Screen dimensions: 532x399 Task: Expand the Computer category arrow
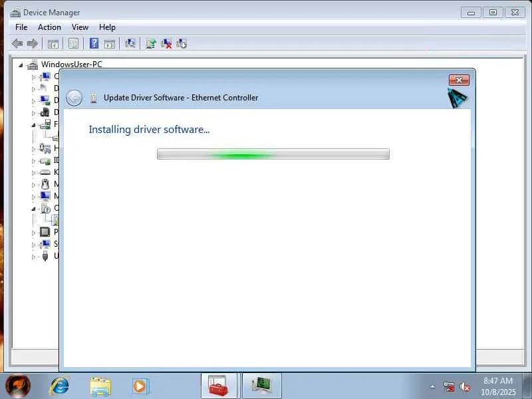click(x=33, y=77)
